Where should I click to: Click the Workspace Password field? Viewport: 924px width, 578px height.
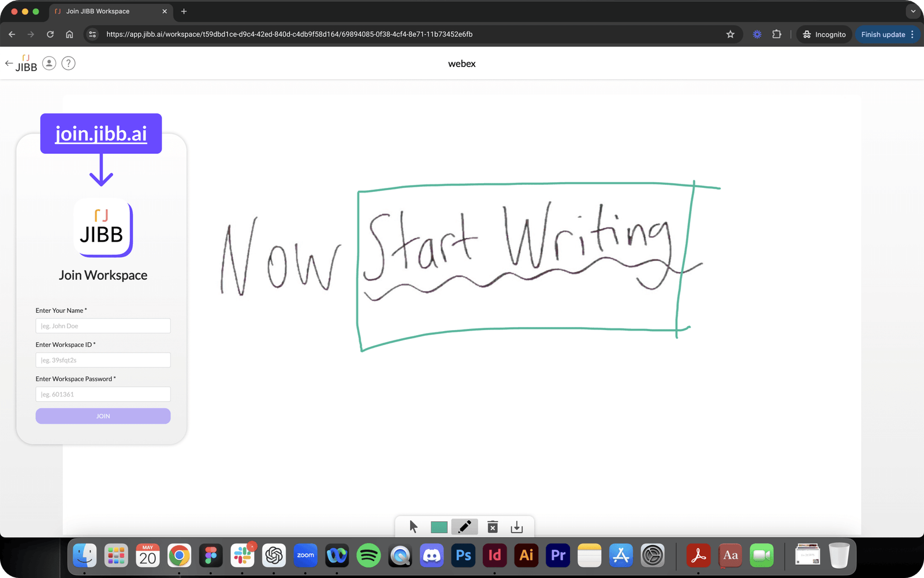click(103, 394)
